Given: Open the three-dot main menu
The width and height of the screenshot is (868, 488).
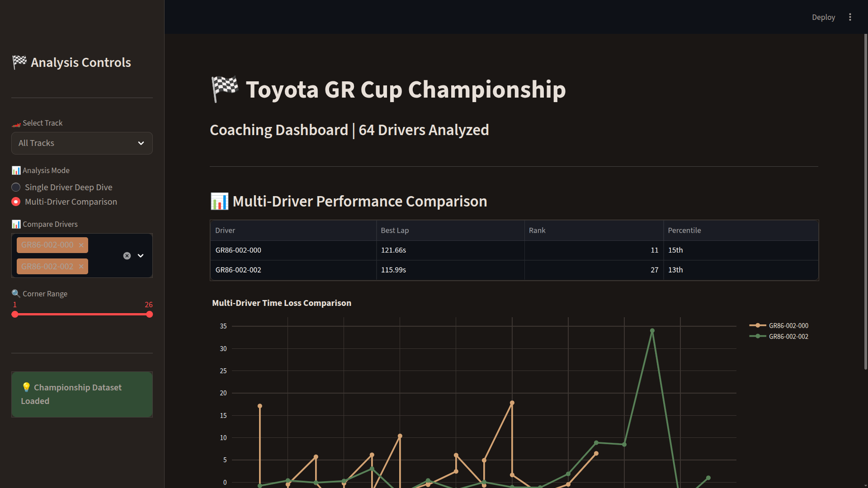Looking at the screenshot, I should tap(850, 17).
